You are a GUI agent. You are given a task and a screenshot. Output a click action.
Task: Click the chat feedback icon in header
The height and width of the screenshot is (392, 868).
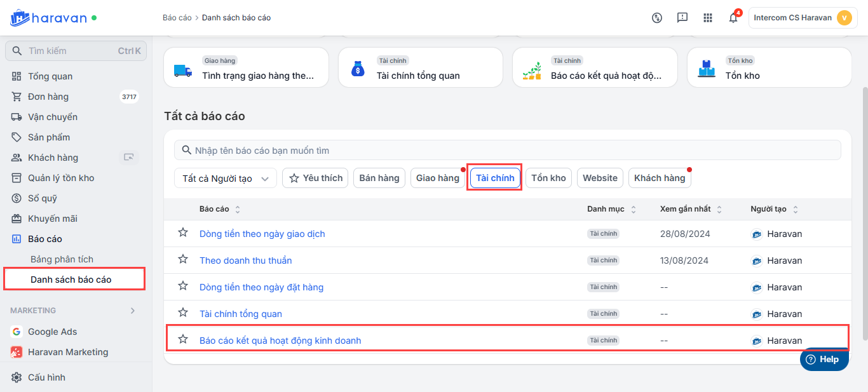tap(682, 18)
